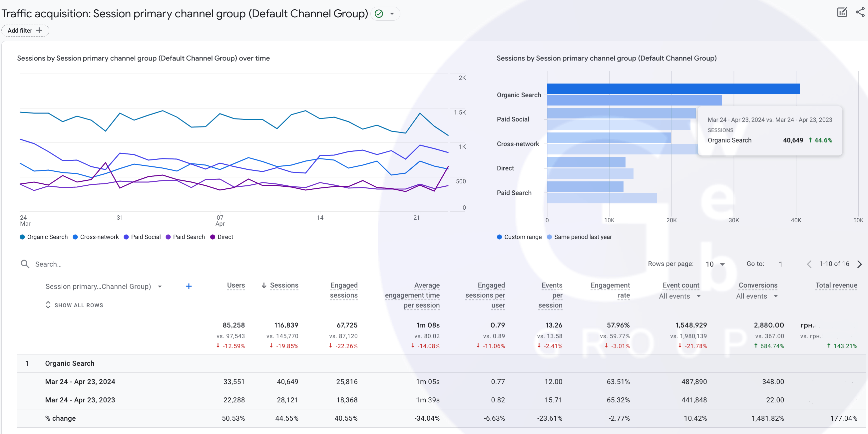
Task: Click the Add filter button
Action: click(x=25, y=31)
